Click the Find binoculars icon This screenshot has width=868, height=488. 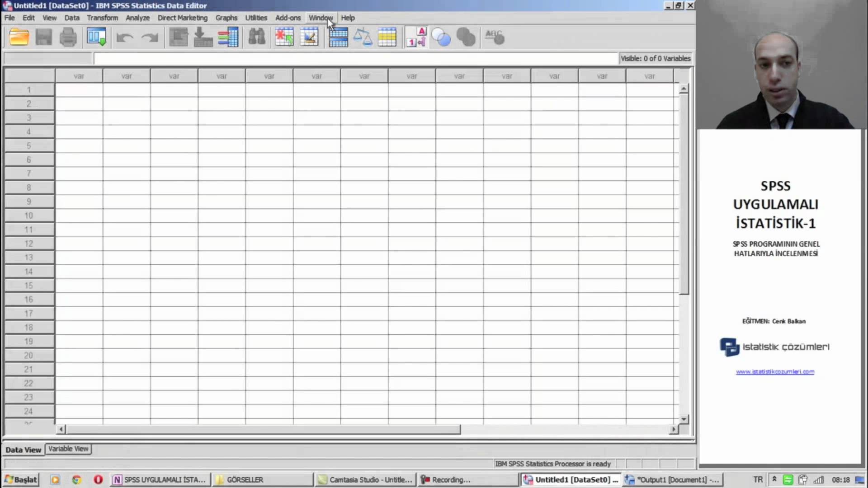tap(257, 37)
